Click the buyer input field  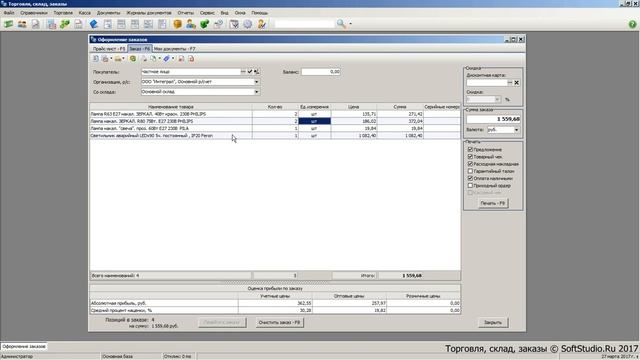[x=191, y=71]
